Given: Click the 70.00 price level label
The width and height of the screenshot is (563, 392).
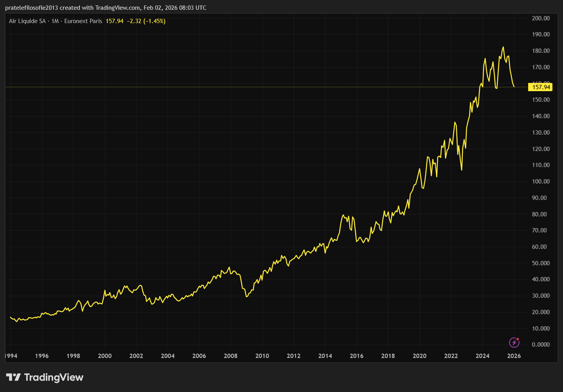Looking at the screenshot, I should [x=539, y=230].
